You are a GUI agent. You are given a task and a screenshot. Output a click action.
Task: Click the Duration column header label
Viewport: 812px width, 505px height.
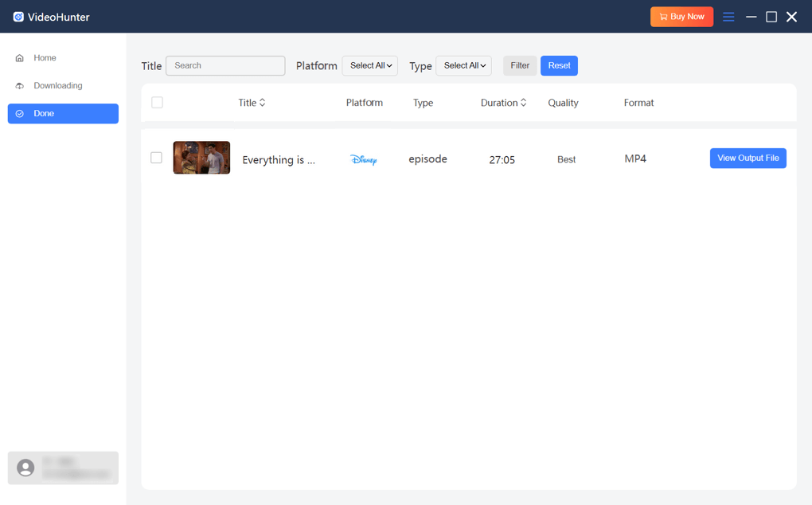(x=498, y=103)
